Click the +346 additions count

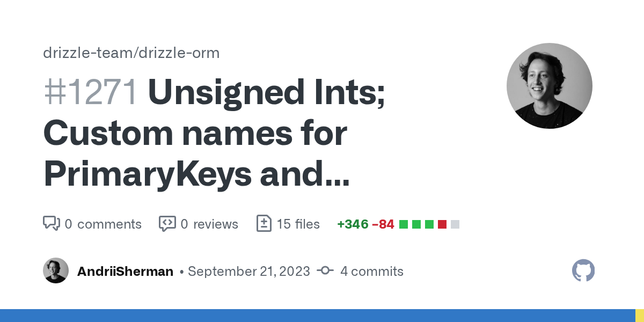[353, 224]
